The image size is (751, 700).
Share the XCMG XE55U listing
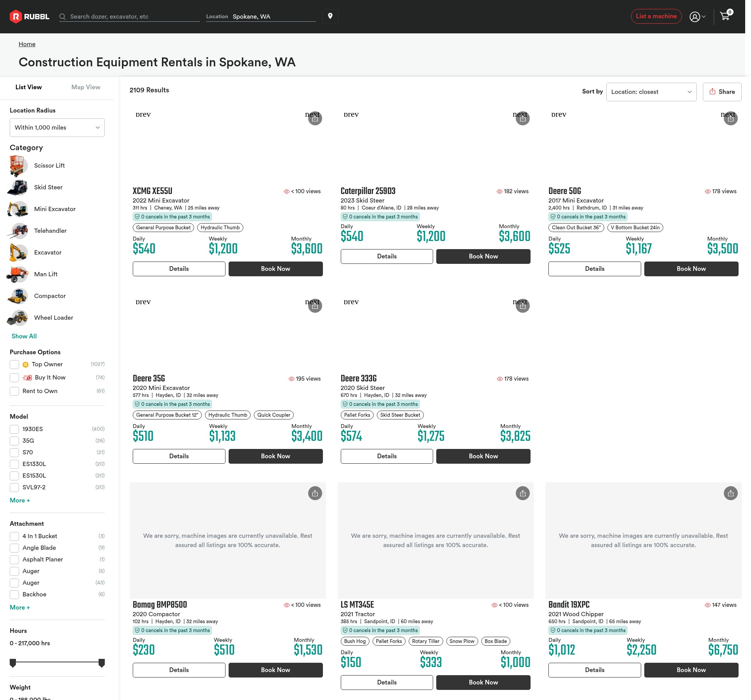coord(315,119)
